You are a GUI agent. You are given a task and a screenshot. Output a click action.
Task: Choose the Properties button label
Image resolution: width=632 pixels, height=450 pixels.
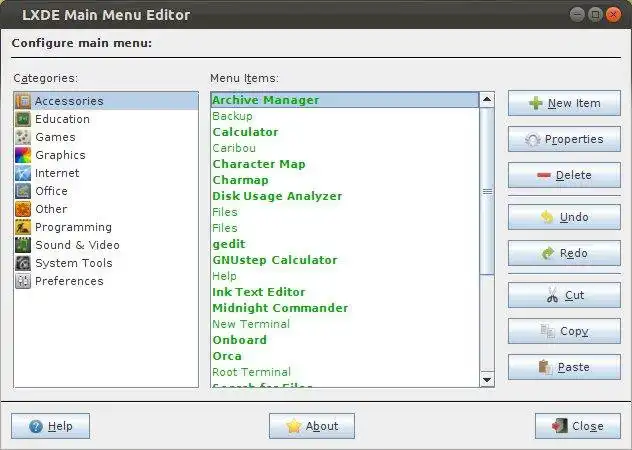[x=574, y=140]
